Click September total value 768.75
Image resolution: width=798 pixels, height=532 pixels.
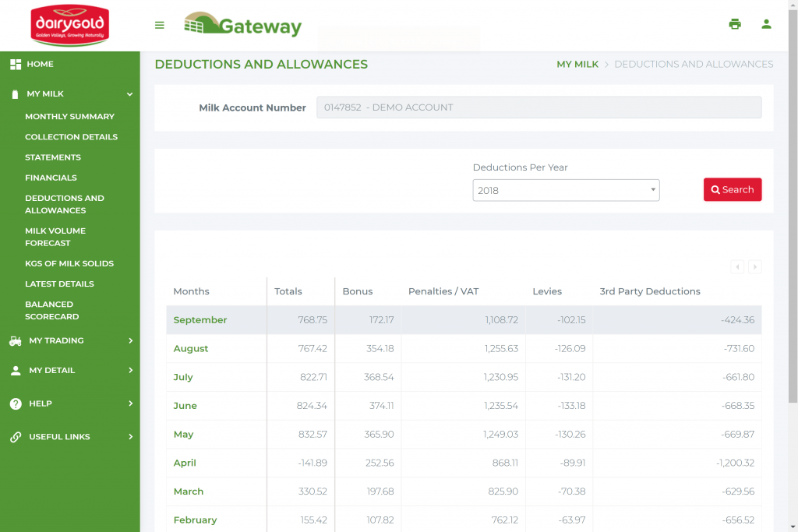(x=312, y=320)
